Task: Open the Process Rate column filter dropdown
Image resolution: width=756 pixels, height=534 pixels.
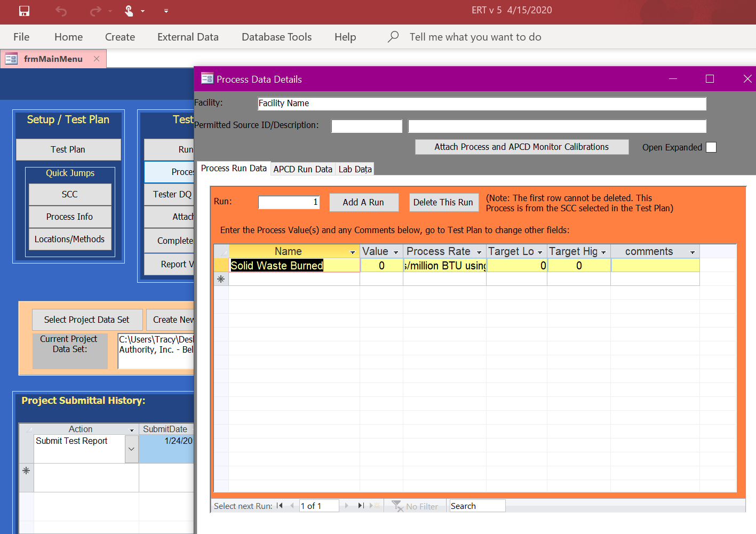Action: coord(479,252)
